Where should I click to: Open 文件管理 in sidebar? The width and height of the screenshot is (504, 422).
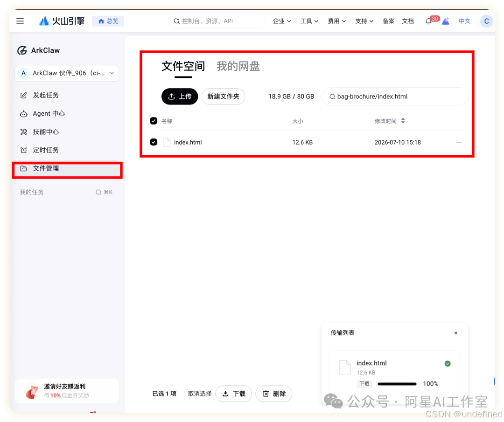pos(67,169)
